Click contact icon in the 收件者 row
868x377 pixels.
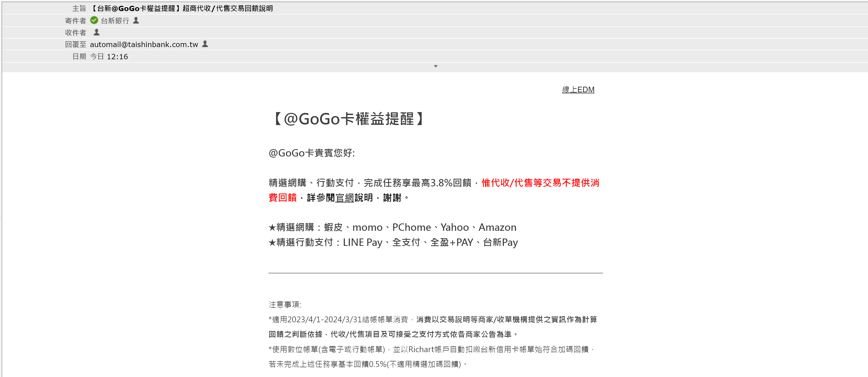(97, 32)
